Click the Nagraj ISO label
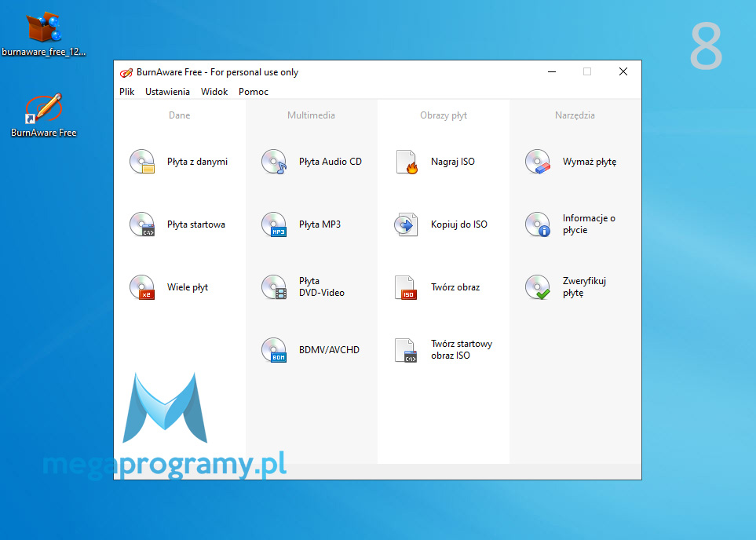 click(453, 162)
